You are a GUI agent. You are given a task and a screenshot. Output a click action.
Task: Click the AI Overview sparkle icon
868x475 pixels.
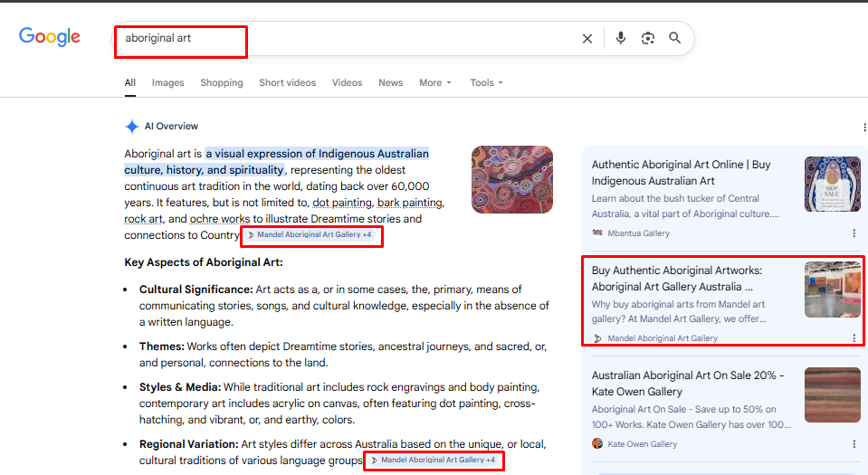[132, 127]
